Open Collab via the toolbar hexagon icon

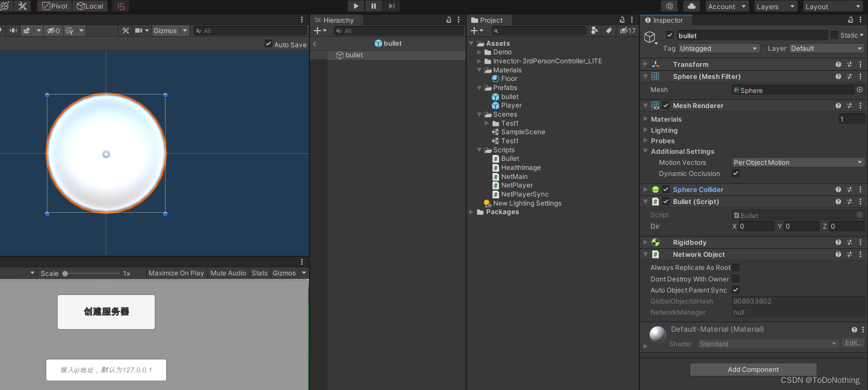670,6
